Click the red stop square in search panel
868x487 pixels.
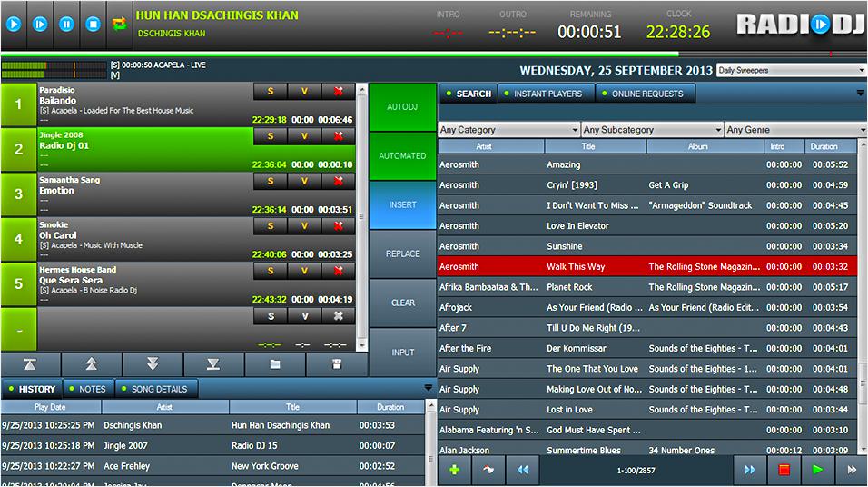click(784, 469)
